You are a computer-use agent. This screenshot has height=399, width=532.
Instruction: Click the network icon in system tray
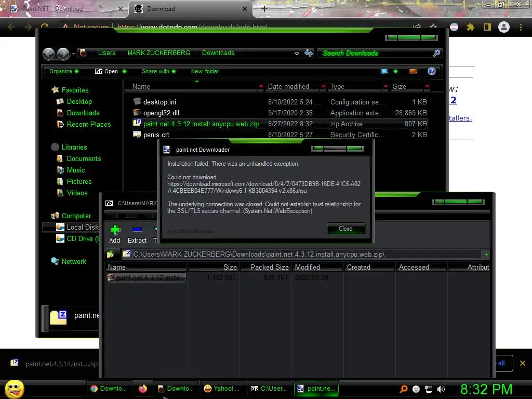[429, 389]
